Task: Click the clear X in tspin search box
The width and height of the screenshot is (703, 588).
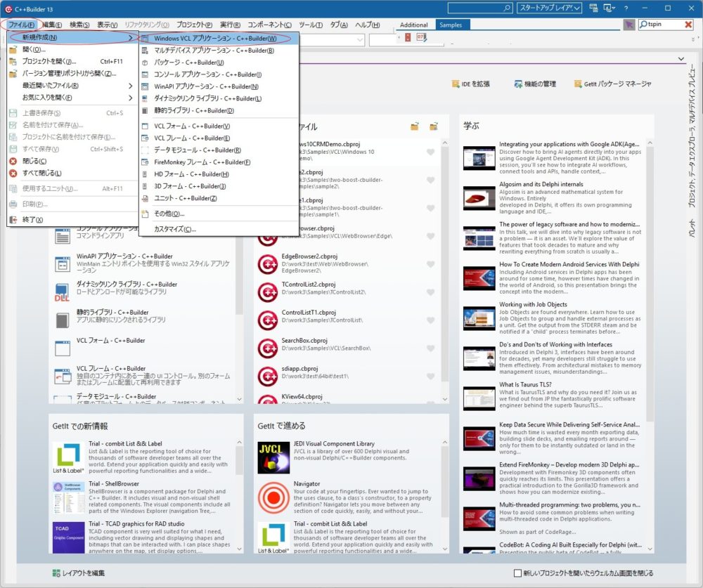Action: click(x=688, y=25)
